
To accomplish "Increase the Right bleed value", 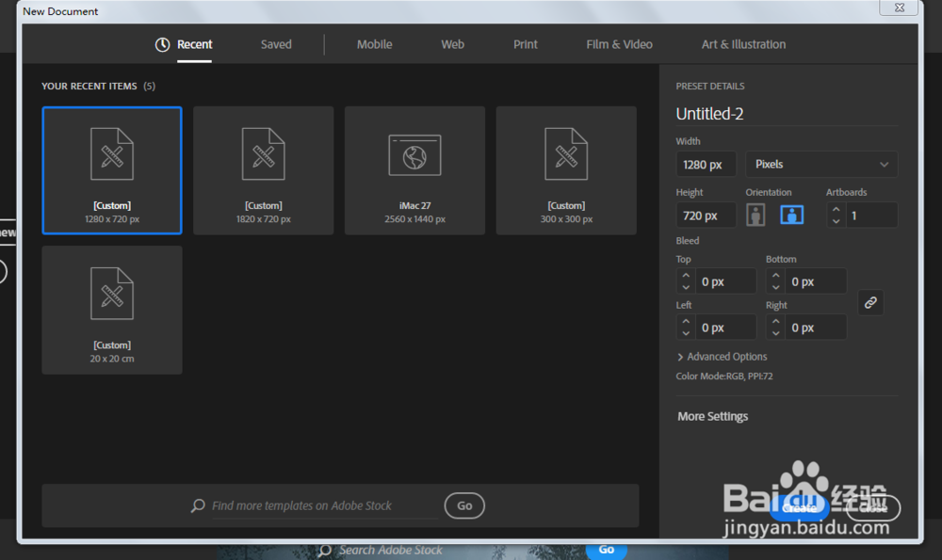I will [775, 322].
